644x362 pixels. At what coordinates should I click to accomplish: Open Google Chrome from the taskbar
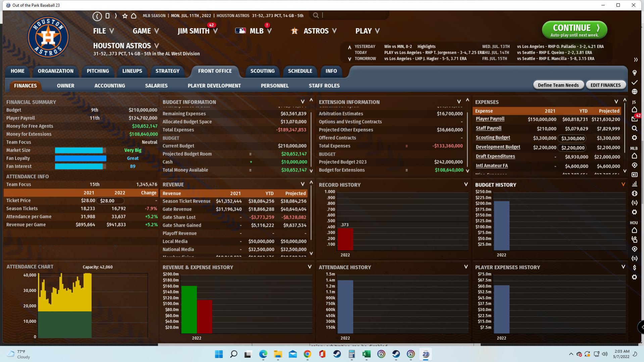click(307, 354)
